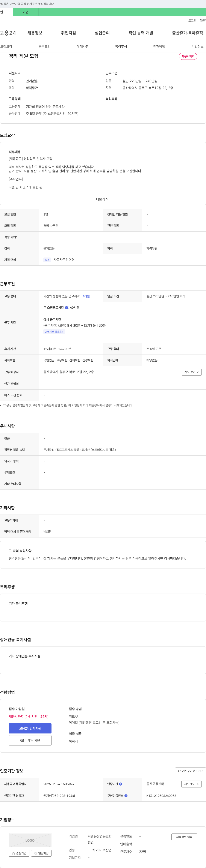Viewport: 206px width, 868px height.
Task: Click the 국민연금, 고용보험, 산재보험, 건강보험 text
Action: point(68,360)
